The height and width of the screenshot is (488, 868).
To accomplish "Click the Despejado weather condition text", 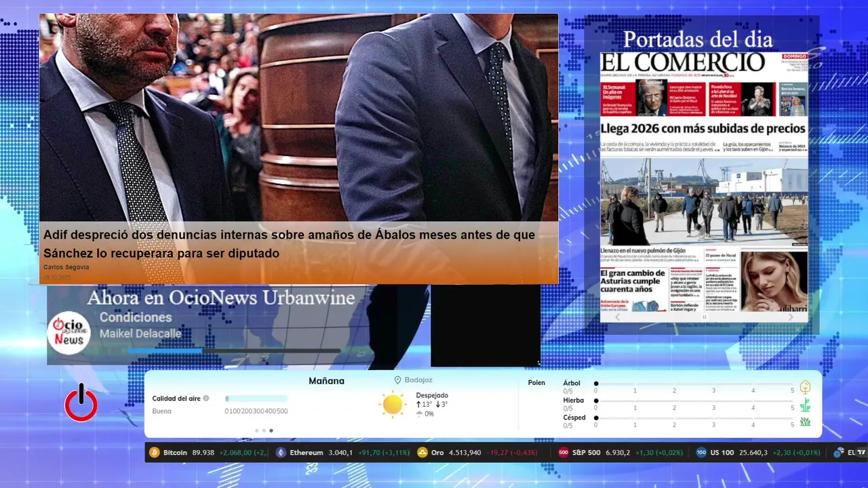I will [x=432, y=395].
